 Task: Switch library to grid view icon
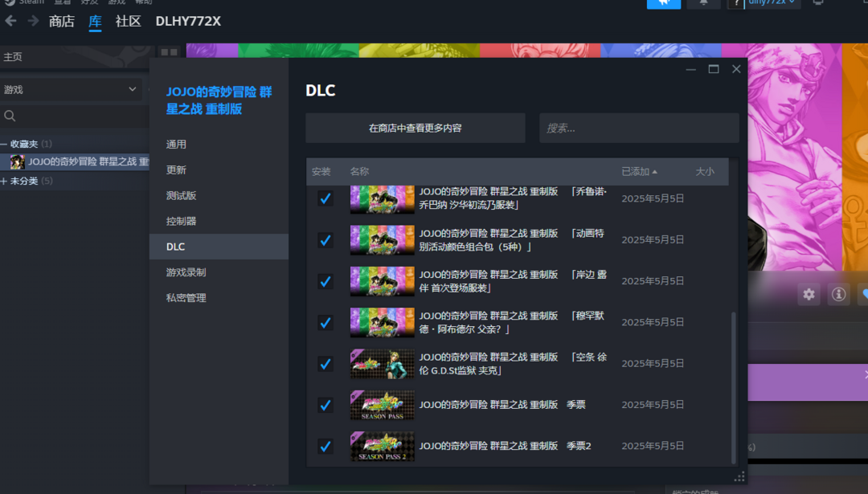(x=170, y=52)
